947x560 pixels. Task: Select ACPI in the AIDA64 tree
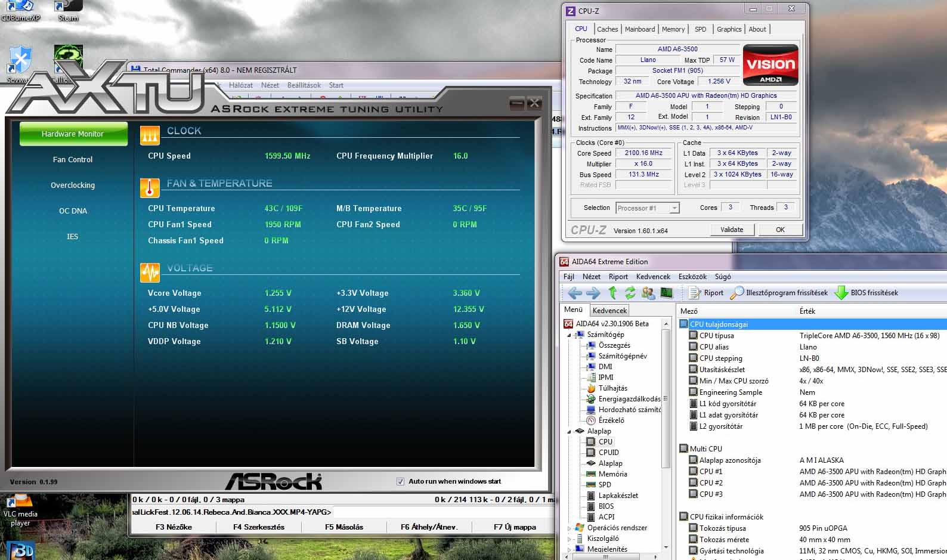tap(606, 517)
